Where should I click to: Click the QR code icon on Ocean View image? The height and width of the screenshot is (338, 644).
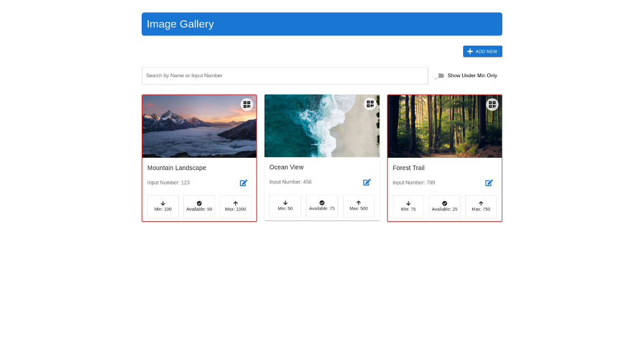tap(370, 104)
